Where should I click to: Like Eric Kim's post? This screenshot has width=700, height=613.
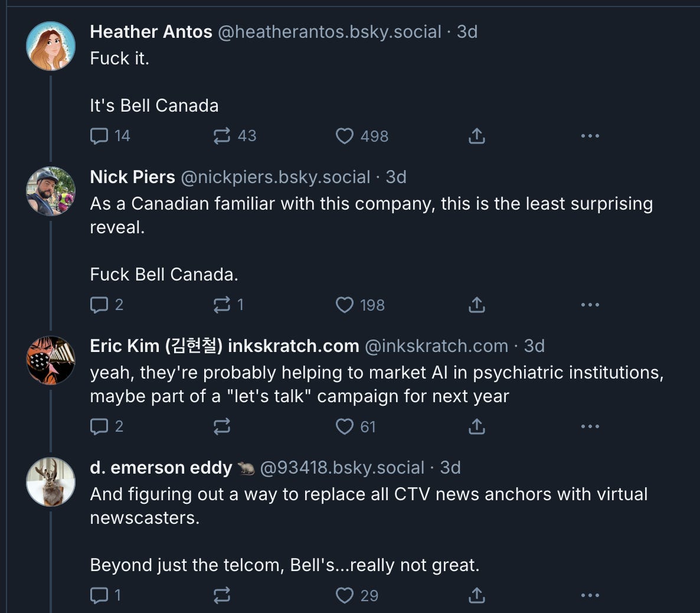pos(345,426)
